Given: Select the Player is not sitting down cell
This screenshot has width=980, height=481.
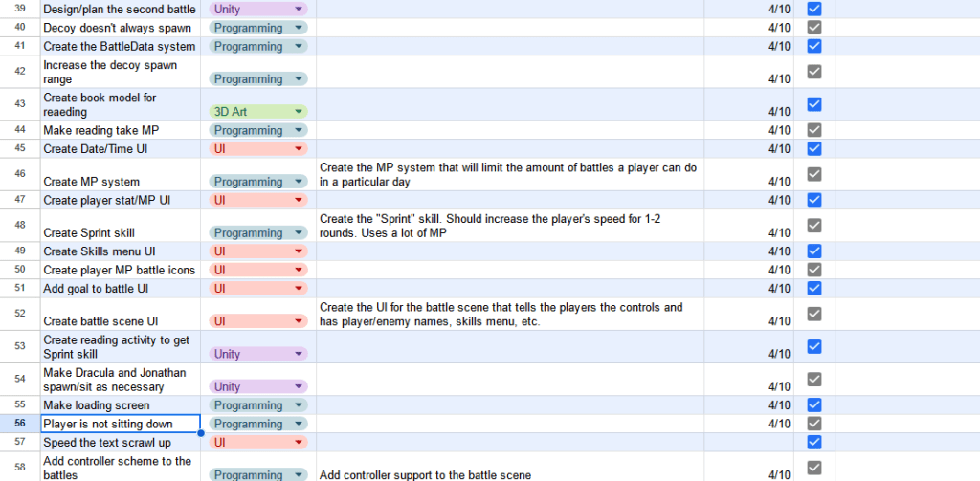Looking at the screenshot, I should (x=120, y=424).
